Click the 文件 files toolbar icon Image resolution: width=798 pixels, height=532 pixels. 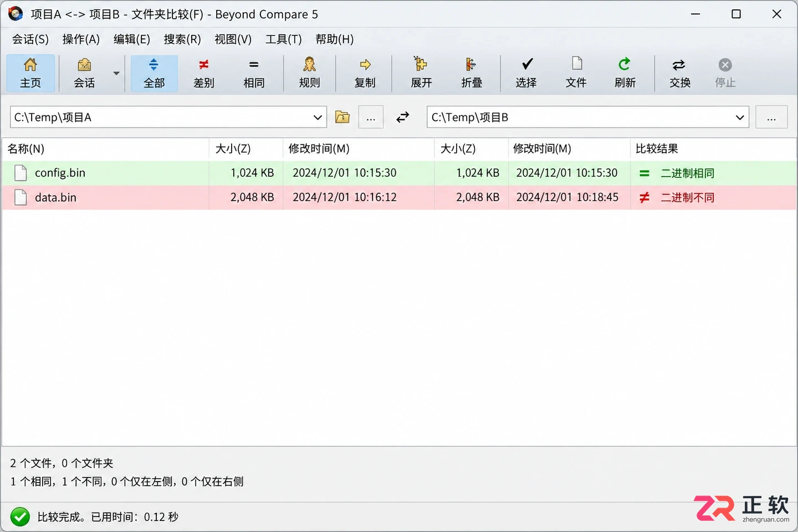tap(577, 63)
